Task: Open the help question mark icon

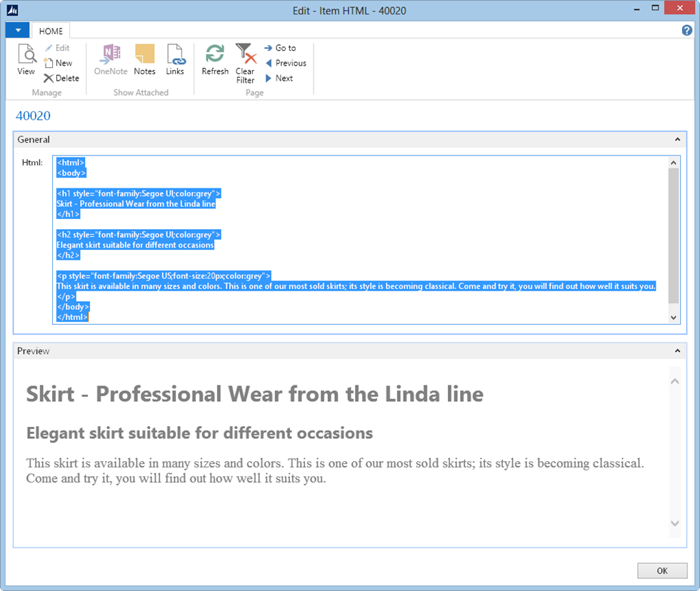Action: point(687,31)
